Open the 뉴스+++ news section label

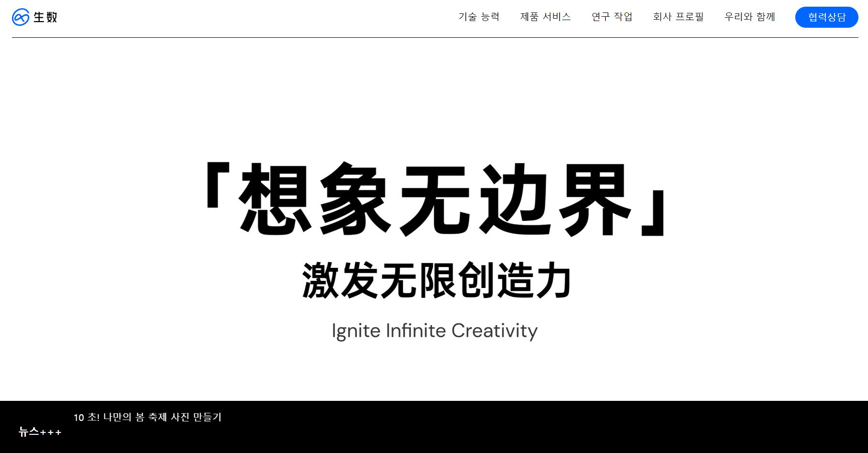[x=40, y=432]
